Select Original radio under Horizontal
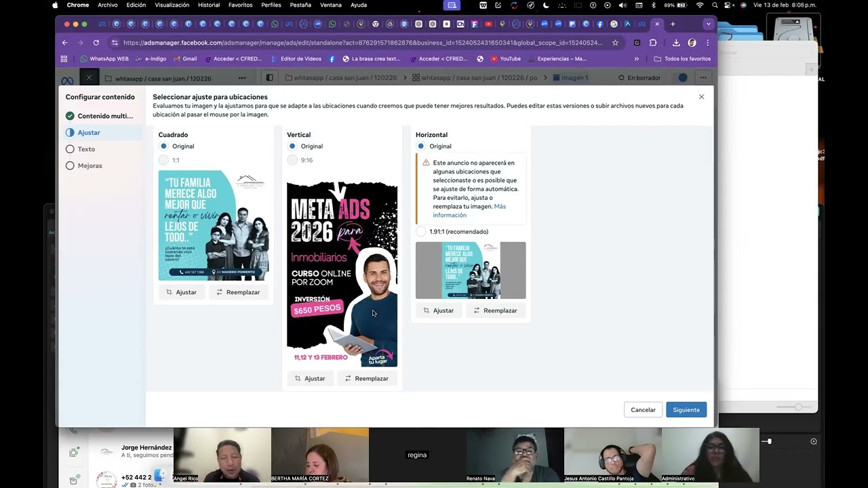 [x=421, y=146]
